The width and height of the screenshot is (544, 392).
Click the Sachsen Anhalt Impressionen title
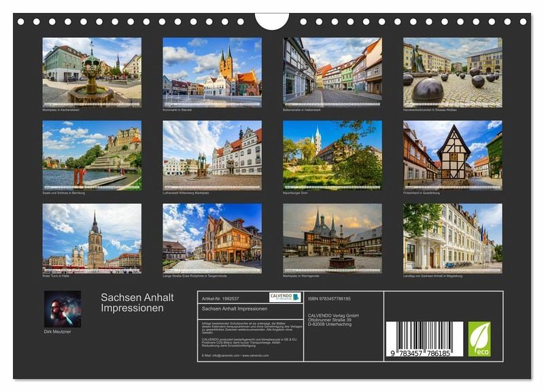point(137,302)
